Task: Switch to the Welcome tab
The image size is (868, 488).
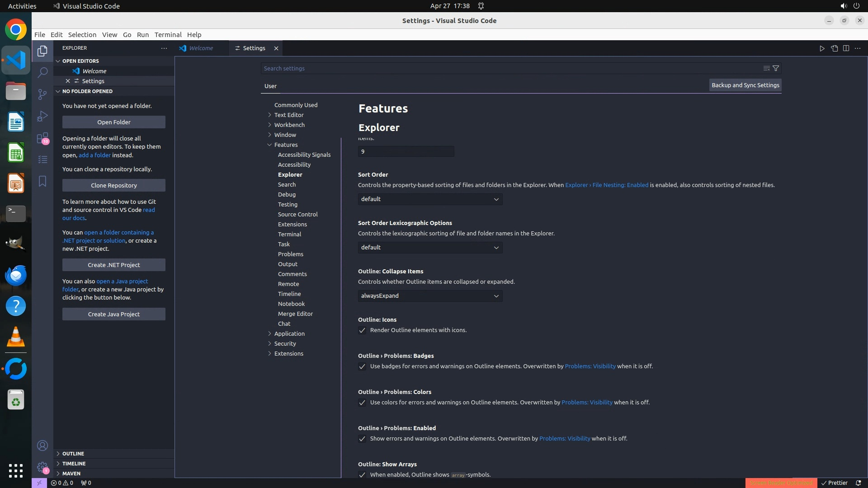Action: click(201, 48)
